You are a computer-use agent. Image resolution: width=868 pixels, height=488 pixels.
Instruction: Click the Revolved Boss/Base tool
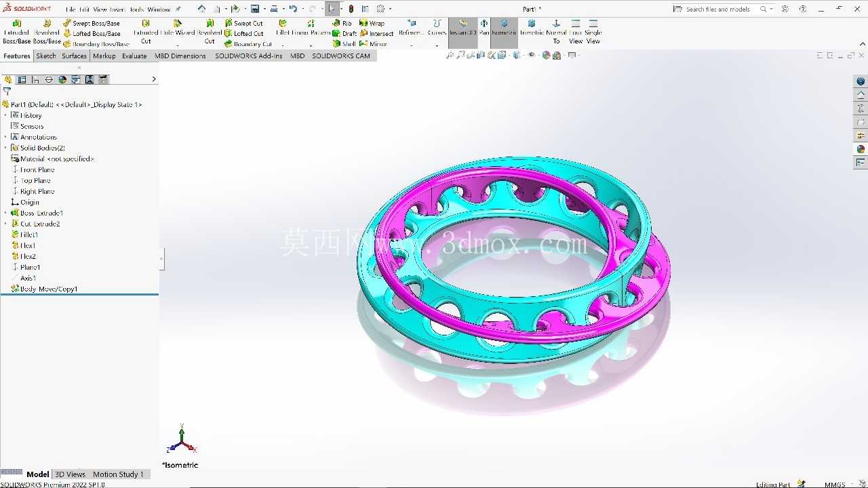click(47, 32)
